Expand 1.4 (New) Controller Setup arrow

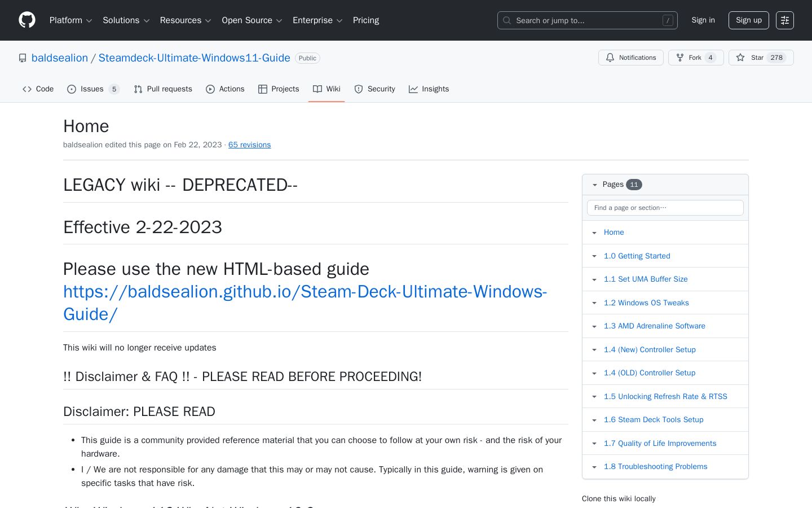point(594,350)
